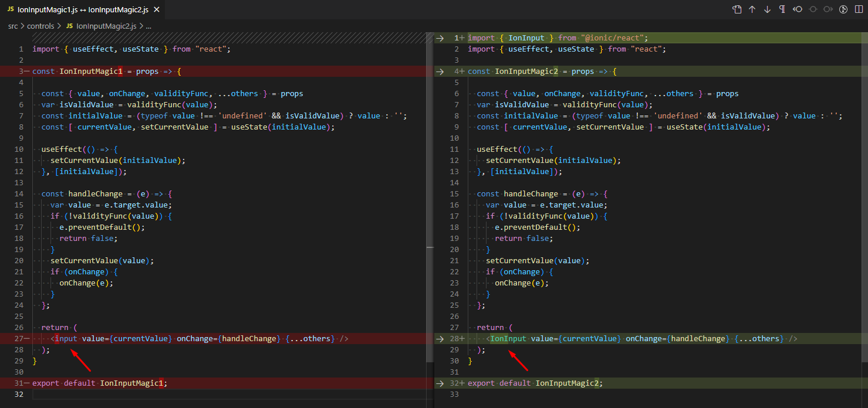The width and height of the screenshot is (868, 408).
Task: Revert the export default IonInputMagic2 change arrow
Action: (x=440, y=383)
